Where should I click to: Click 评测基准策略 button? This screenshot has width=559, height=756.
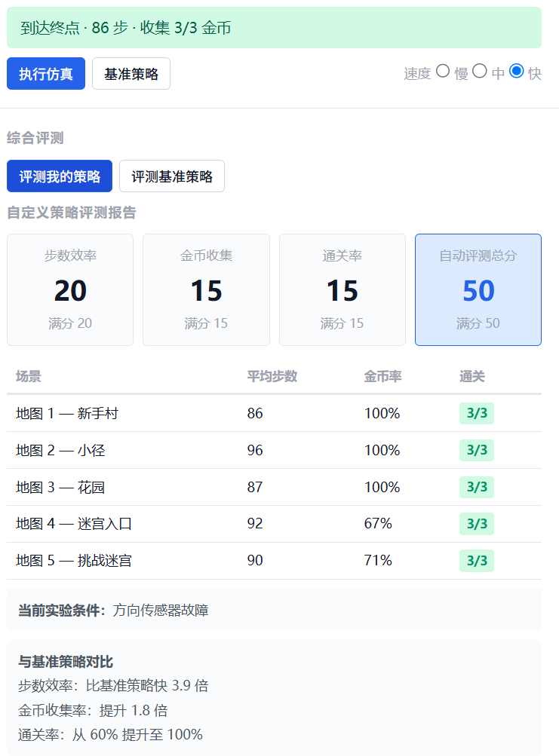[x=172, y=176]
